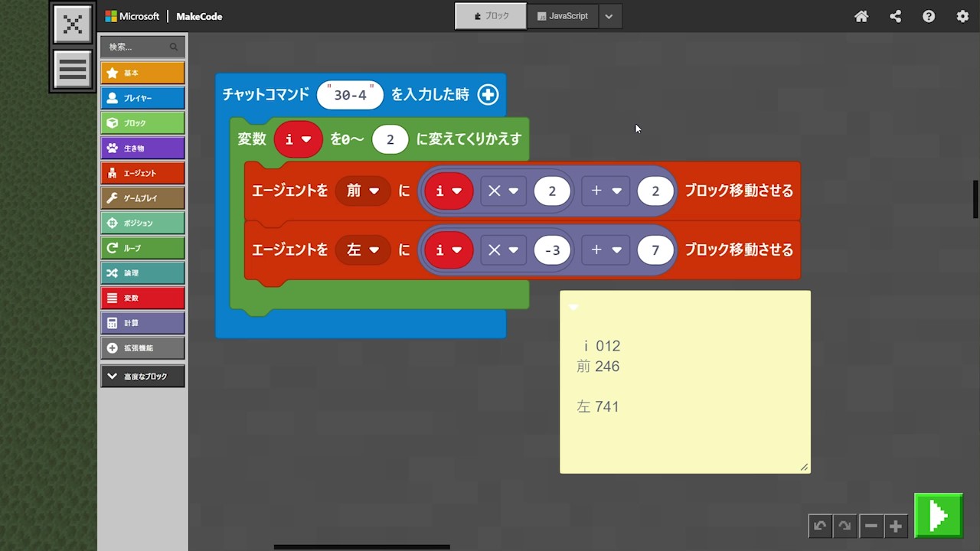The image size is (980, 551).
Task: Expand the 高度なブロック category section
Action: tap(142, 377)
